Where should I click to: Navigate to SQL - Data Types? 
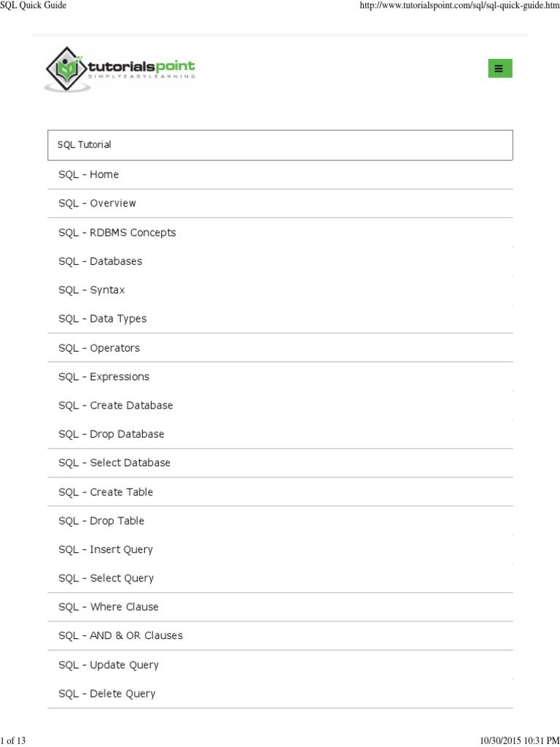[x=103, y=319]
